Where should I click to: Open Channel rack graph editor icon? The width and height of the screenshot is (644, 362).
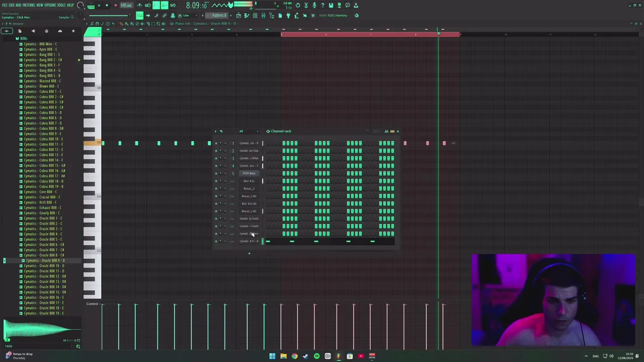point(386,131)
